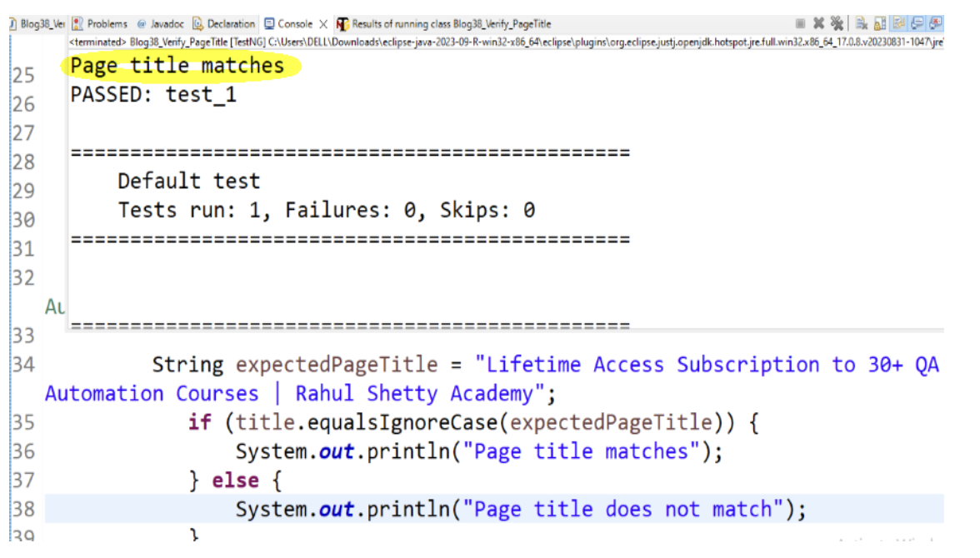Click line number 36 in the editor gutter

click(x=22, y=452)
